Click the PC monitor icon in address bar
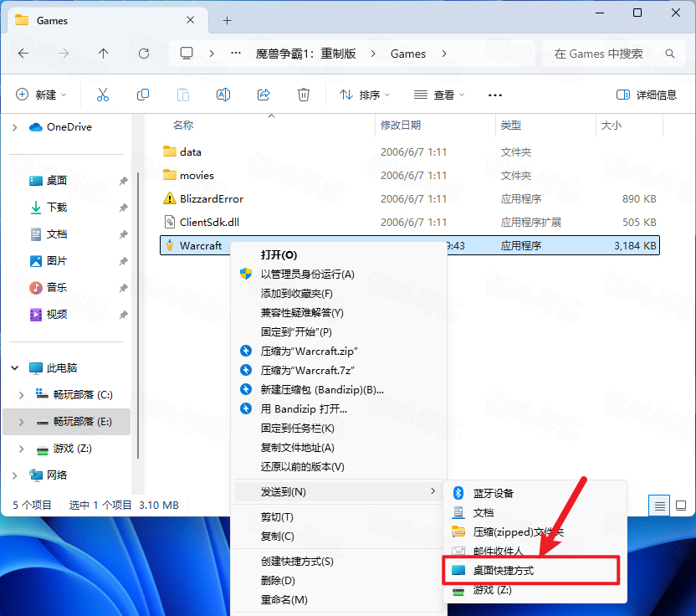 [187, 54]
